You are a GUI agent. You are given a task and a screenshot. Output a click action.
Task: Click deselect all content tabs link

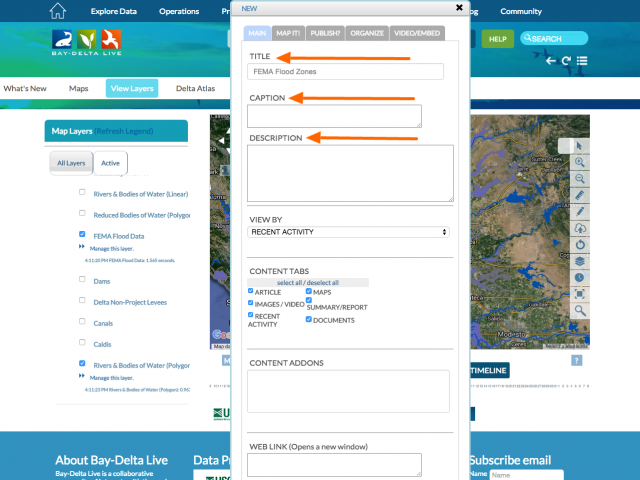tap(323, 282)
